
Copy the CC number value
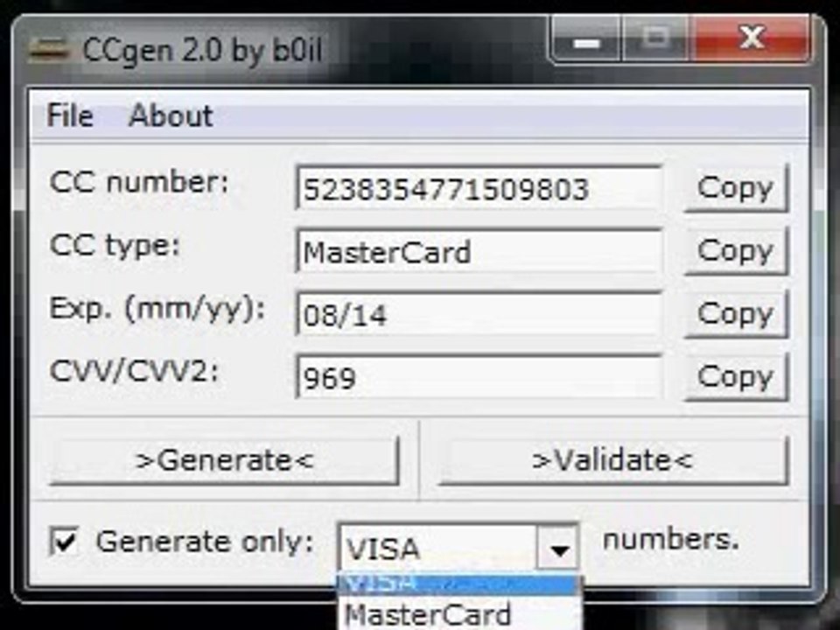point(736,188)
